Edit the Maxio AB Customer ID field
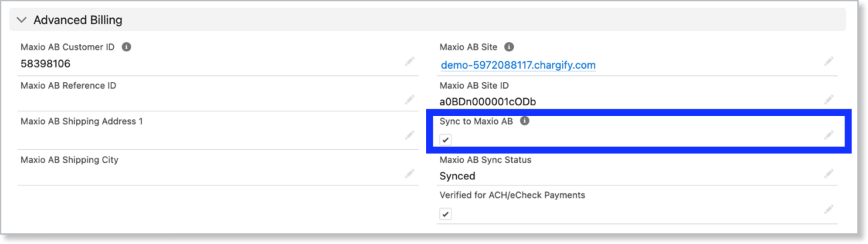Screen dimensions: 868x244 (x=409, y=61)
